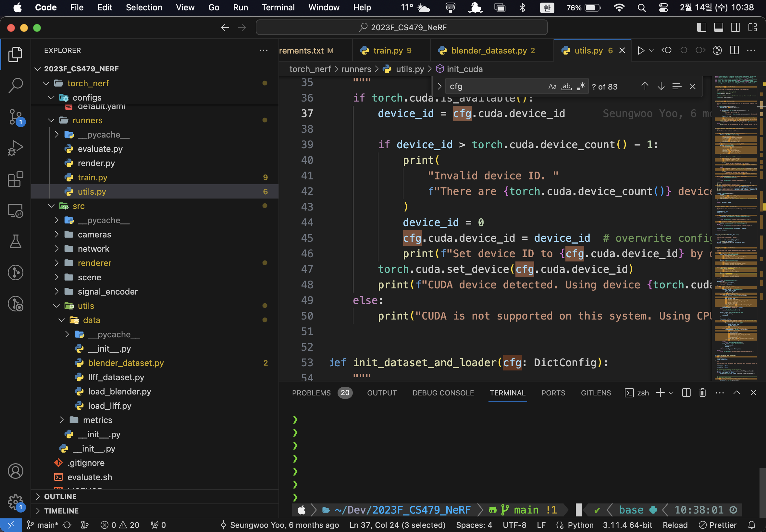Open Run and Debug view
This screenshot has height=532, width=766.
click(15, 148)
